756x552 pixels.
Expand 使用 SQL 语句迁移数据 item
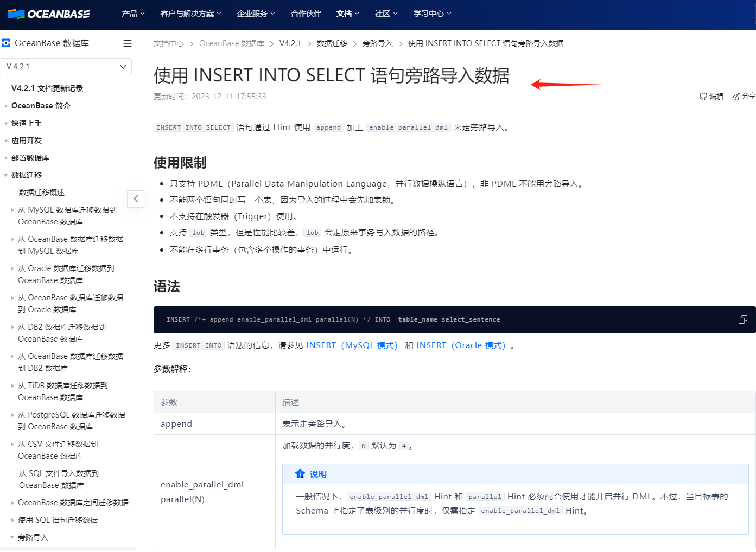[x=12, y=520]
